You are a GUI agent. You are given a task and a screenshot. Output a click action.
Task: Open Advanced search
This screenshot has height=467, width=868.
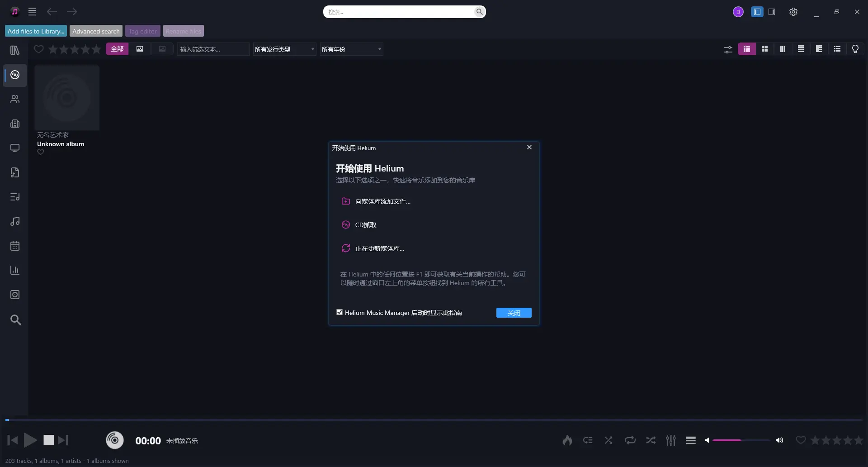coord(96,31)
